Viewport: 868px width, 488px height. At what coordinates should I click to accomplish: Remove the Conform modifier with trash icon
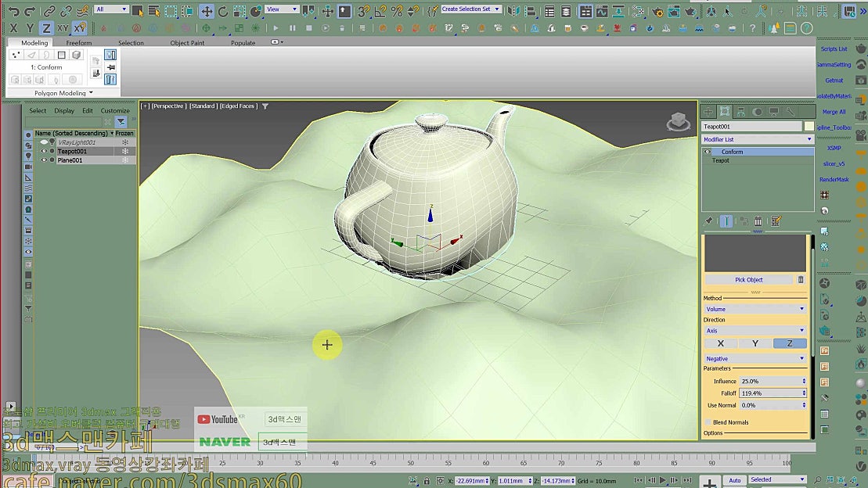tap(757, 221)
